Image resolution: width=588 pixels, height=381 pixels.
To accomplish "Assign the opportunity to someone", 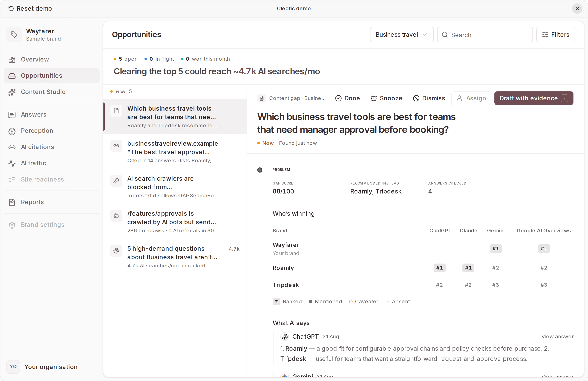I will pos(471,98).
